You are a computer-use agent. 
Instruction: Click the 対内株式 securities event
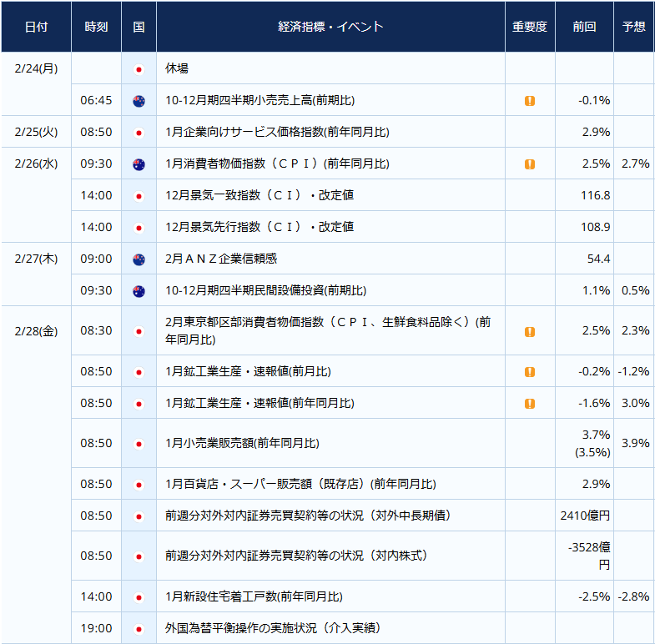(x=296, y=556)
